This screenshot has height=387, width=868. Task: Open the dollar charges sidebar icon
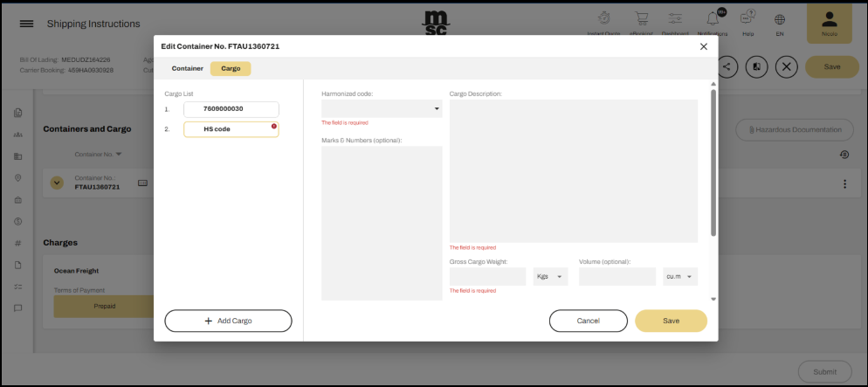click(17, 222)
